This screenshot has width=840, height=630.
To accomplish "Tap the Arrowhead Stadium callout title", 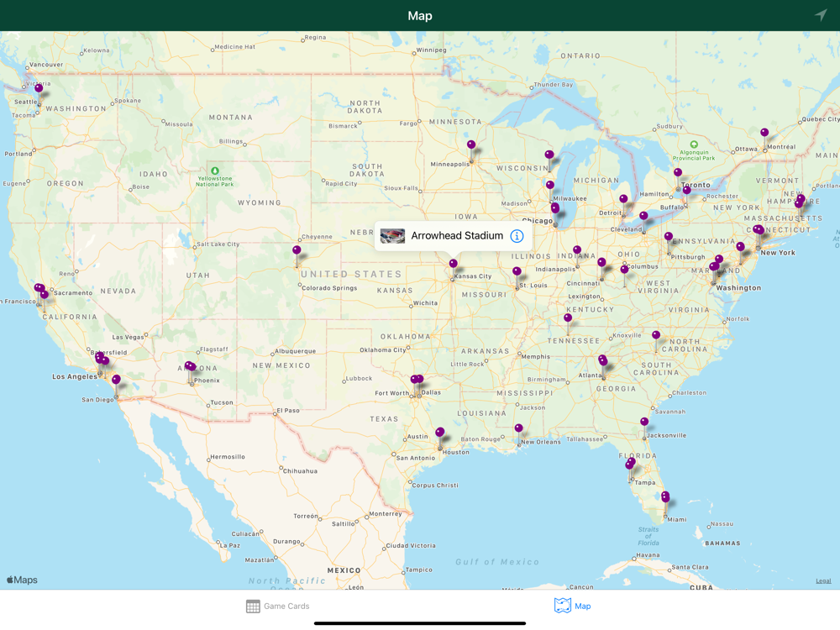I will pyautogui.click(x=457, y=236).
